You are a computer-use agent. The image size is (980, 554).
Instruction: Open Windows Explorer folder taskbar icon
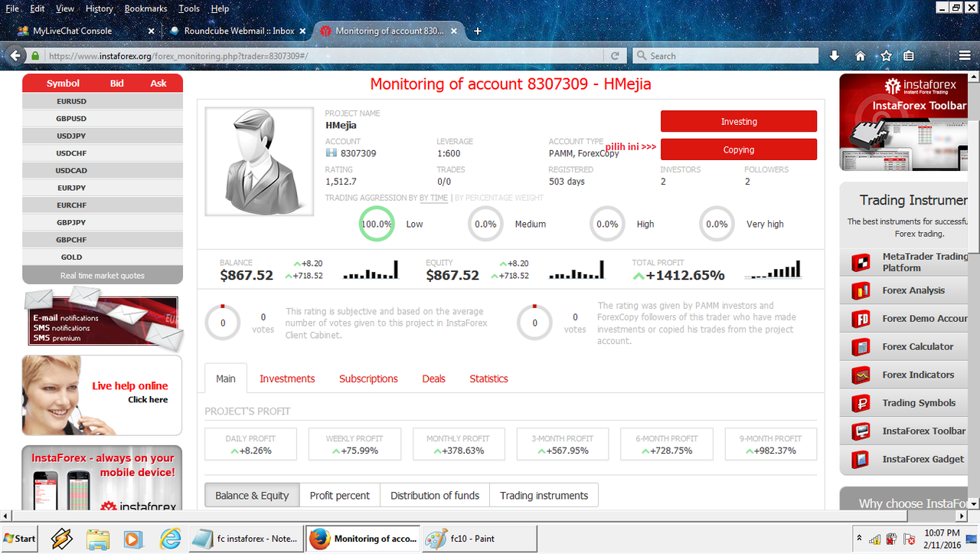(x=98, y=539)
